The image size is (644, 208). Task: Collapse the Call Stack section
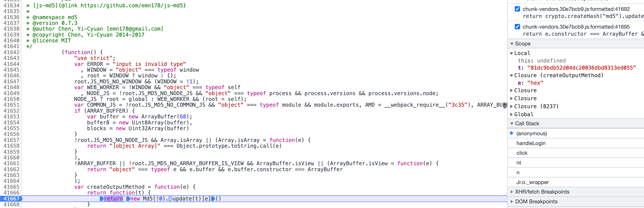[512, 124]
